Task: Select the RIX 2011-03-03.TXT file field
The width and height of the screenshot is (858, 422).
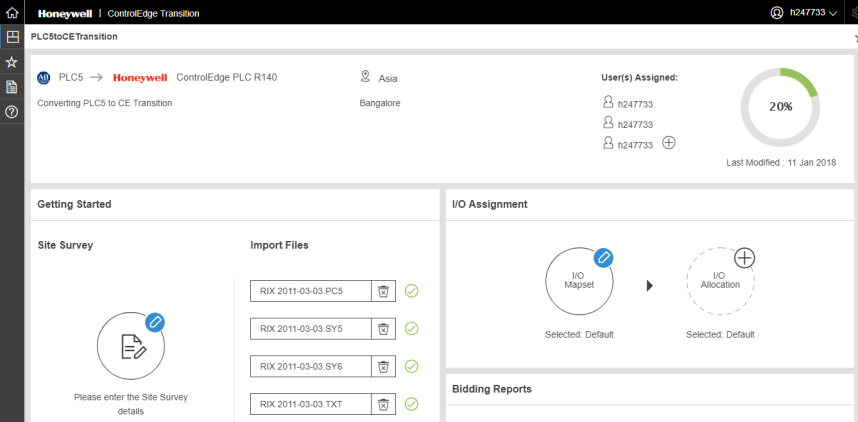Action: pos(311,404)
